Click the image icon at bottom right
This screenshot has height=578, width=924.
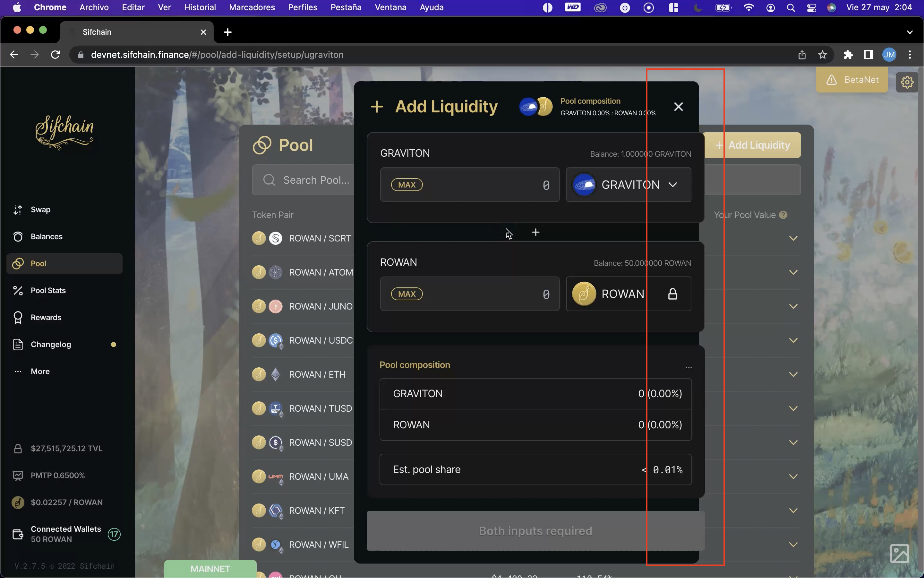click(x=899, y=554)
